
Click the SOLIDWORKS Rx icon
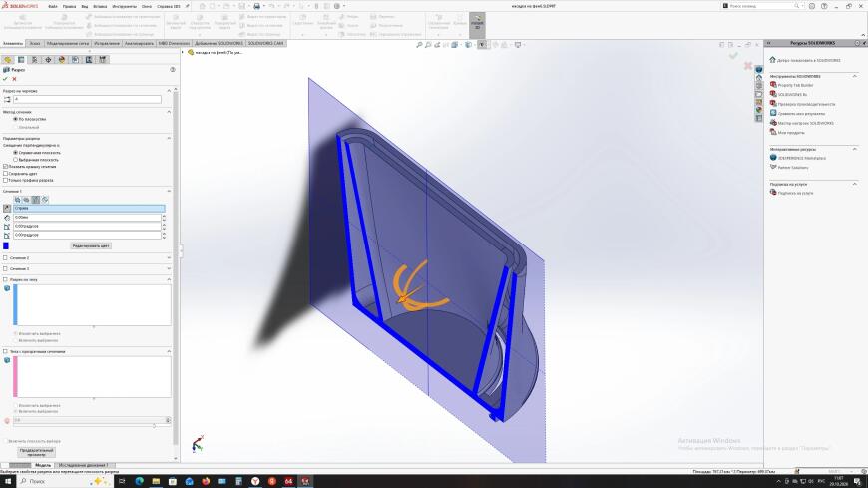click(773, 94)
